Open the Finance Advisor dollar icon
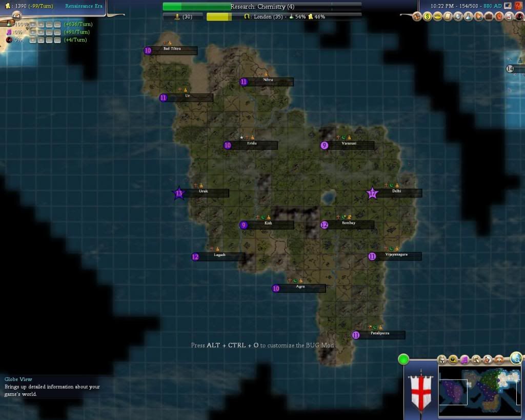525x420 pixels. coord(427,16)
